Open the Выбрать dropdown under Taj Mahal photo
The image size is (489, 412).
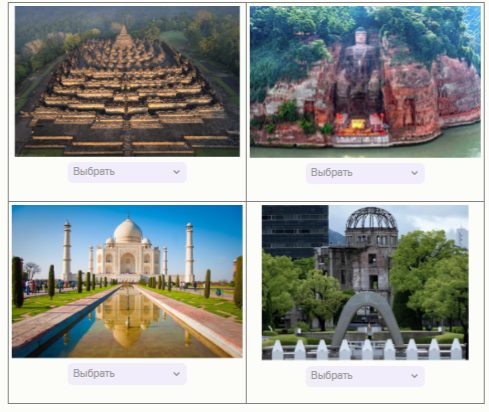tap(127, 374)
